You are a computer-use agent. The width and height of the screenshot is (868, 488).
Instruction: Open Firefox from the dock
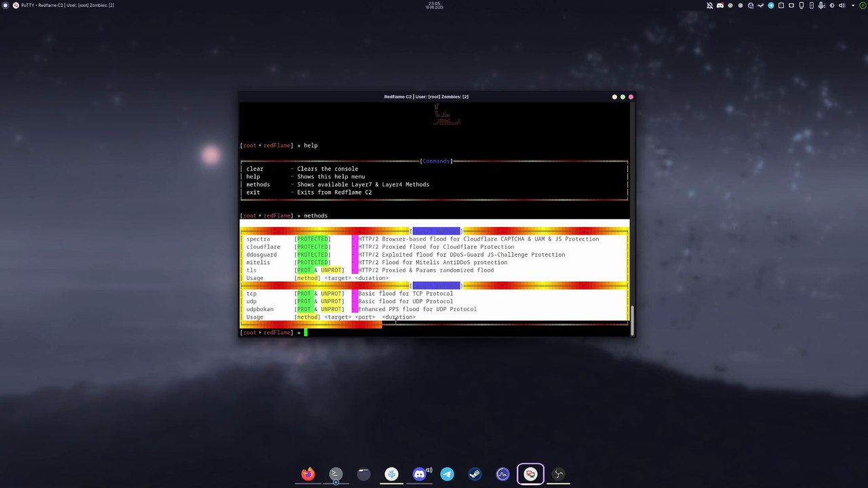(308, 474)
